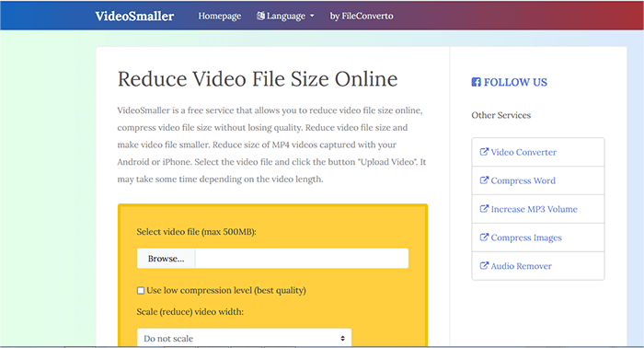
Task: Go to Homepage in navigation bar
Action: click(219, 16)
